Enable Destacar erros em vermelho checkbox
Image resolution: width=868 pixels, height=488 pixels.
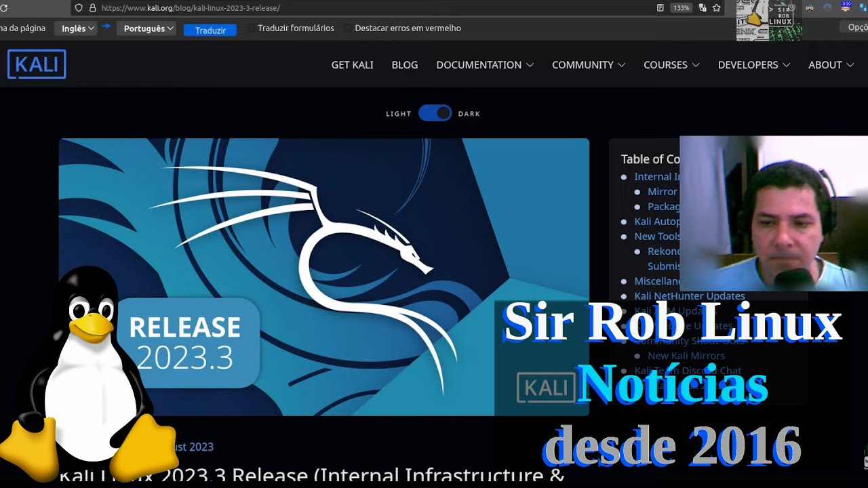pyautogui.click(x=349, y=28)
